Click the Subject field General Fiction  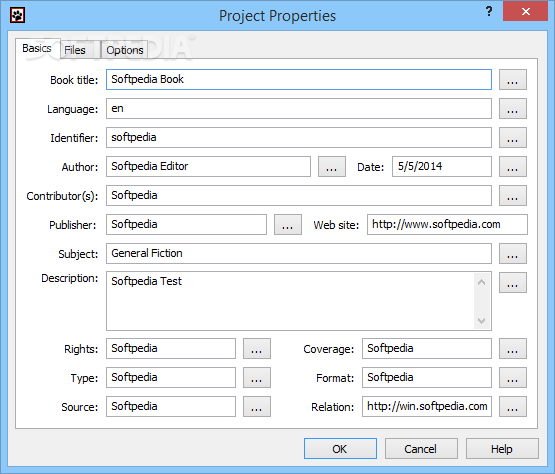pos(299,253)
